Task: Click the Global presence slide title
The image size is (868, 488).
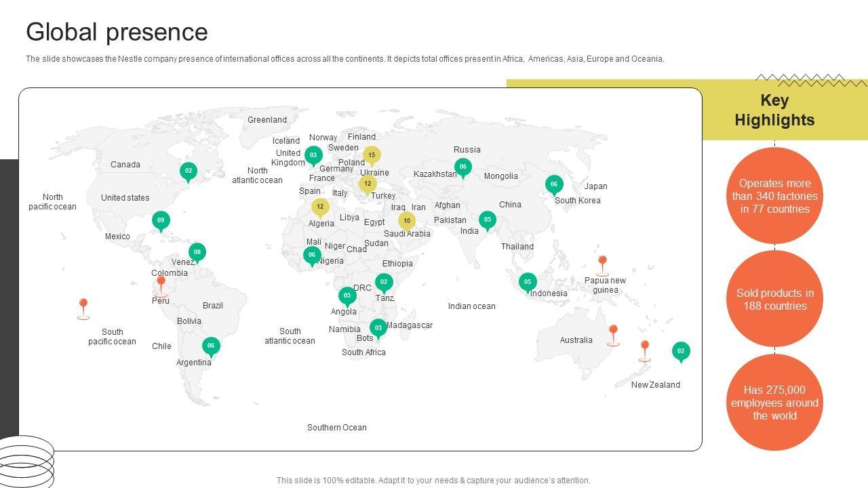Action: click(117, 32)
